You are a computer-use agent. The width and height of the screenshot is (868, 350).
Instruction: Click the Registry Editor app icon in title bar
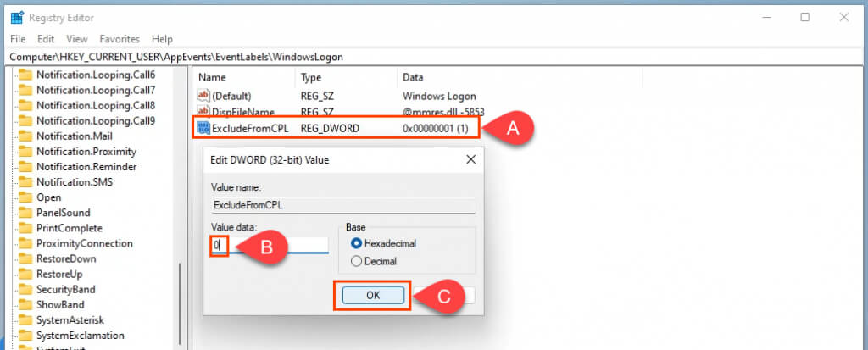(17, 18)
